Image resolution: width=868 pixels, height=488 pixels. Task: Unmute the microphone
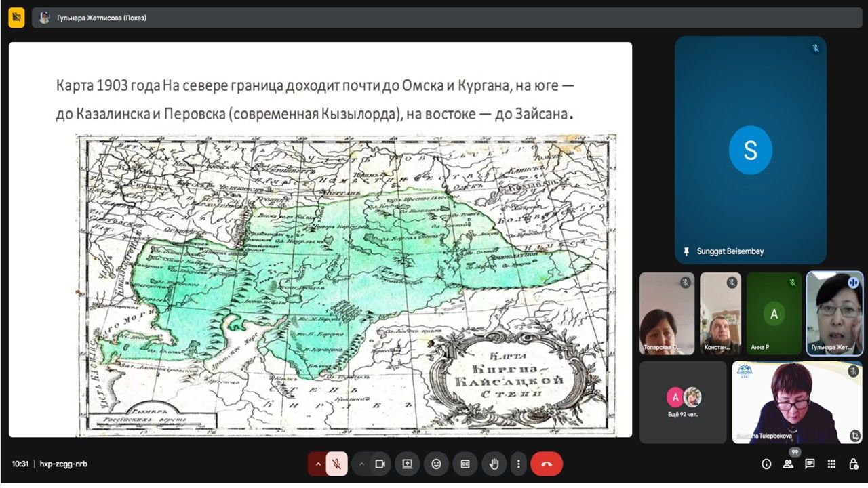pos(336,464)
